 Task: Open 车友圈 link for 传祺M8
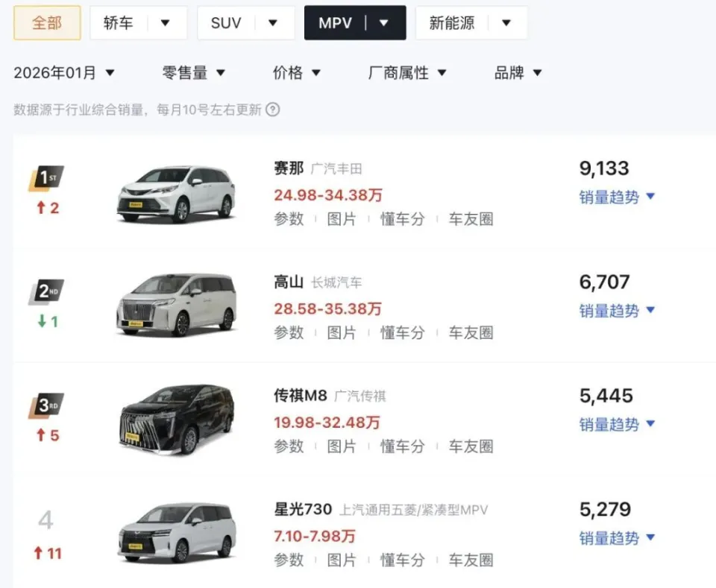[471, 446]
